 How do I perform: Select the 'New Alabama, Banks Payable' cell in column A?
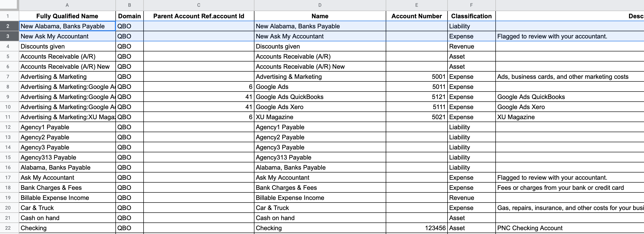click(x=67, y=26)
